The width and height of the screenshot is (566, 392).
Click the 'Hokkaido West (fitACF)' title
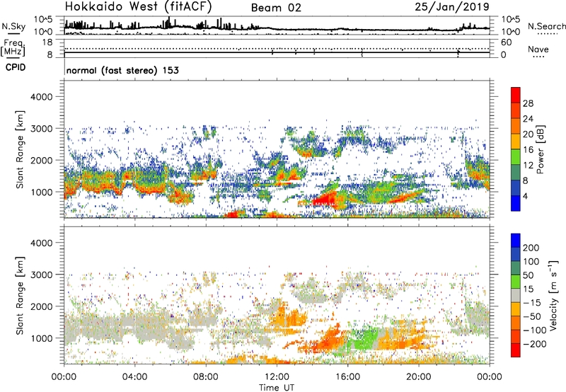point(138,6)
